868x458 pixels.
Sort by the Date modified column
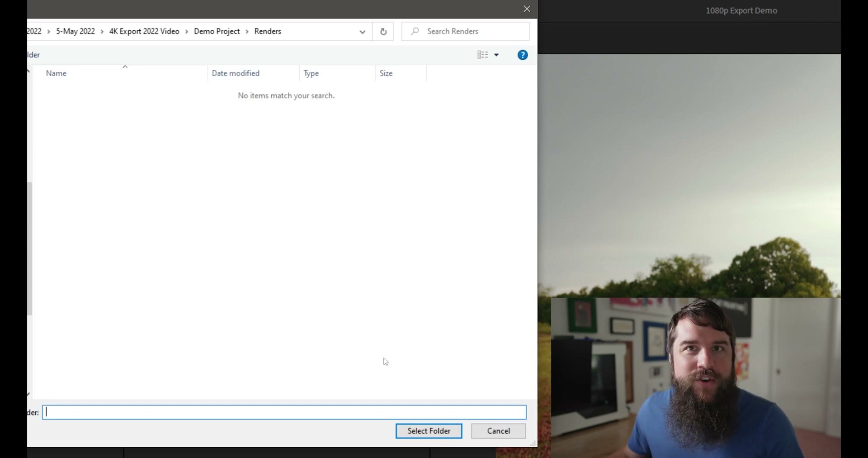tap(254, 73)
